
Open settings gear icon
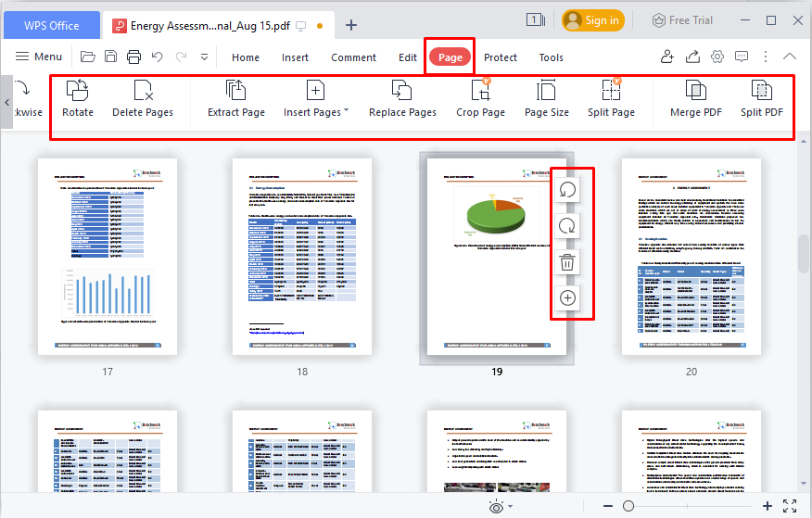[717, 57]
